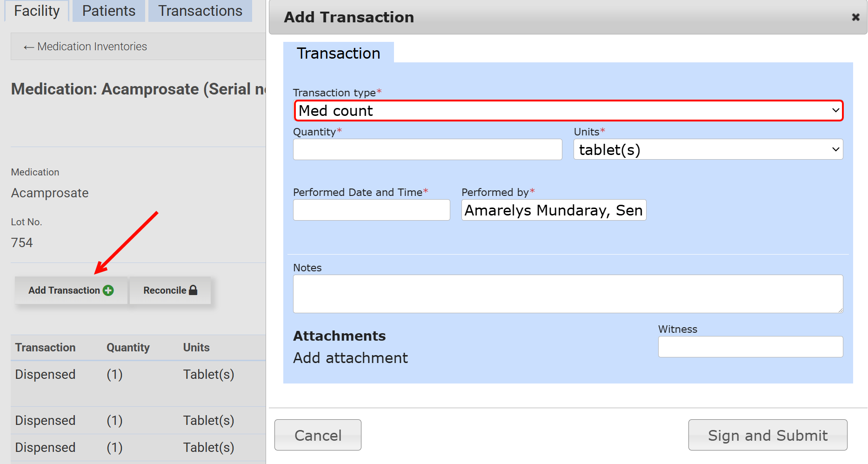Click inside the Notes text area

point(568,294)
